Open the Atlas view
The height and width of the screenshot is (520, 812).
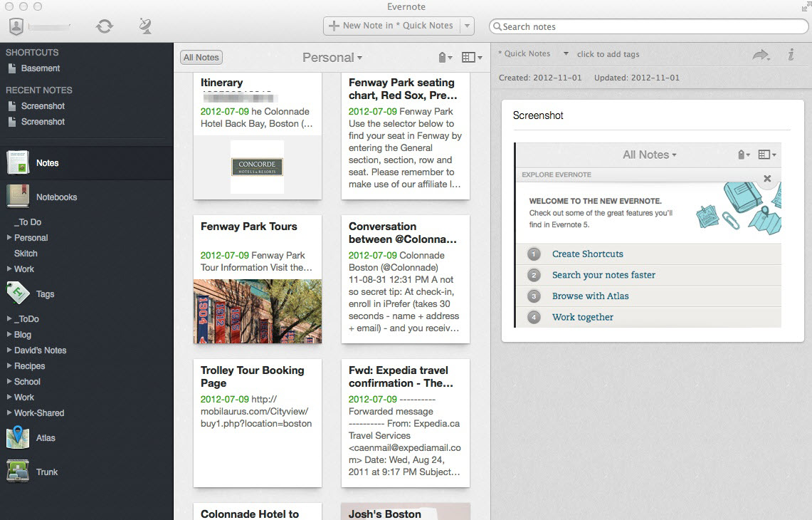click(x=44, y=437)
